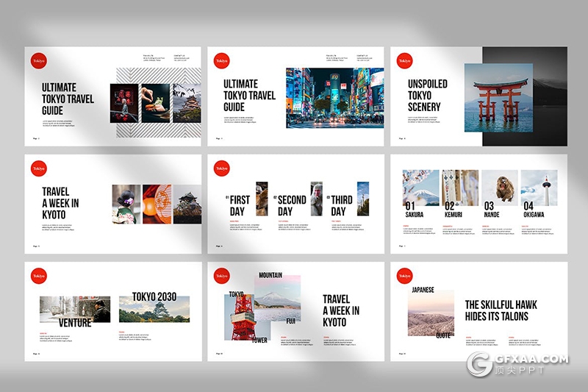
Task: Click red Tokyo logo on top-left slide
Action: pyautogui.click(x=38, y=61)
